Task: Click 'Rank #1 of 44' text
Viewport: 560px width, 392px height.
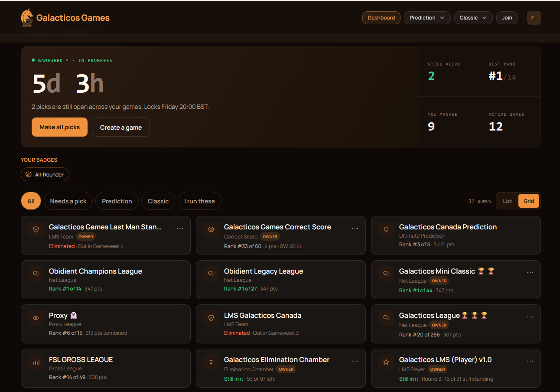Action: (x=416, y=291)
